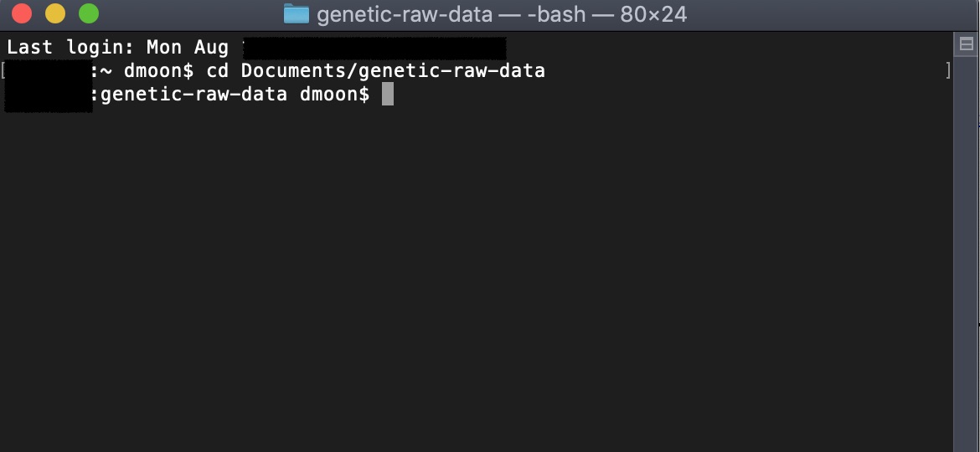Click the blue folder proxy icon in title bar

click(297, 13)
